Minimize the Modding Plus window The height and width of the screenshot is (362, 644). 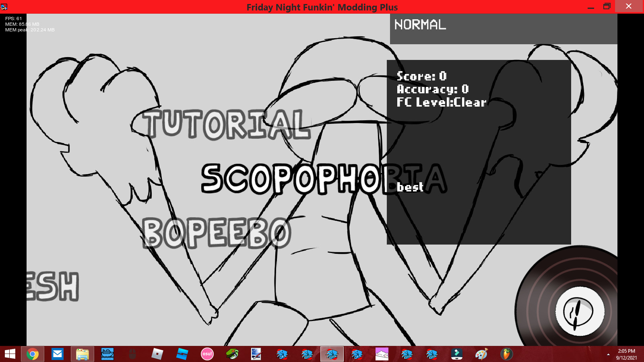591,7
